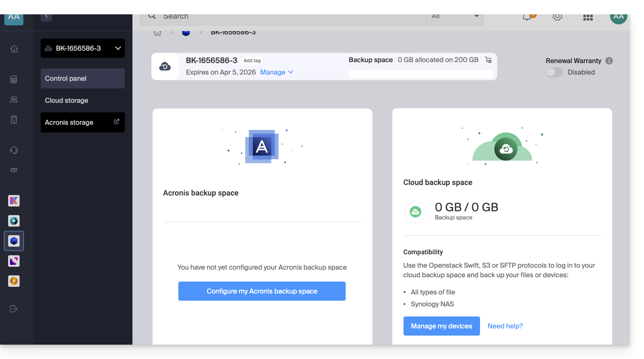Open the Need help? link
644x359 pixels.
click(x=505, y=326)
